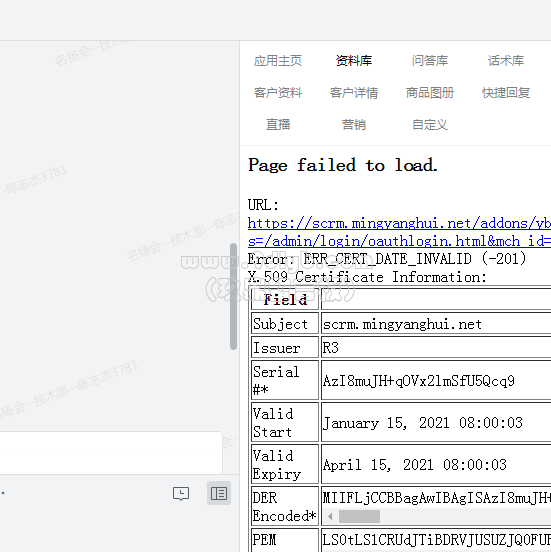Select the Subject value scrm.mingyanghui.net
Image resolution: width=551 pixels, height=552 pixels.
(x=402, y=324)
